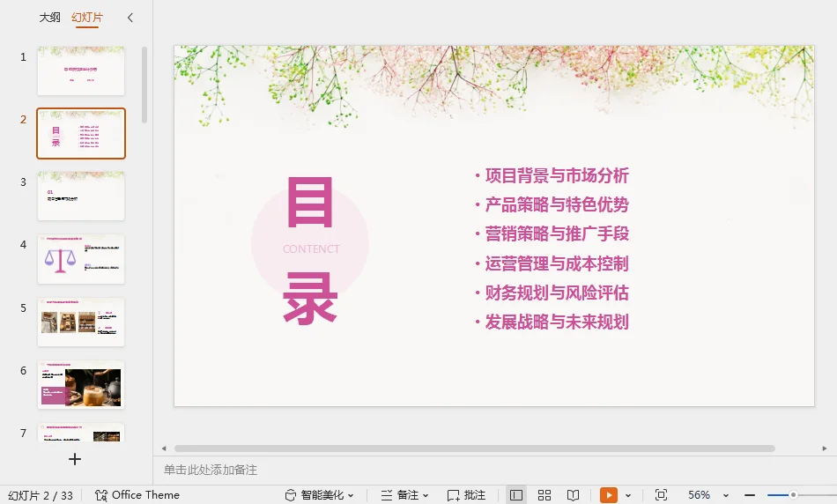Click the 录 title character on slide
837x504 pixels.
click(310, 298)
